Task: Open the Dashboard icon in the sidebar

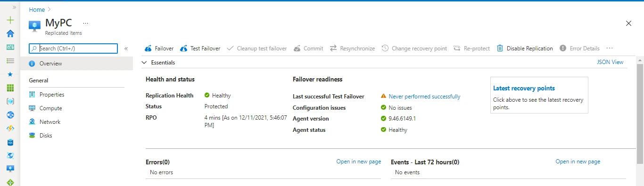Action: [10, 47]
